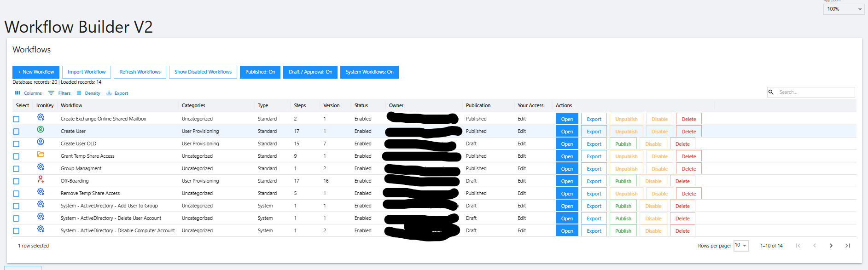Open the Disable Computer Account workflow
The height and width of the screenshot is (270, 868).
(x=567, y=231)
